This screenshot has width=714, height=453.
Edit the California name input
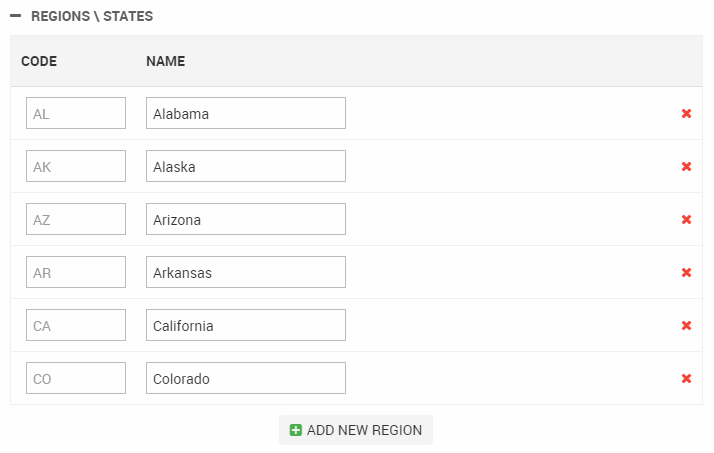click(246, 326)
